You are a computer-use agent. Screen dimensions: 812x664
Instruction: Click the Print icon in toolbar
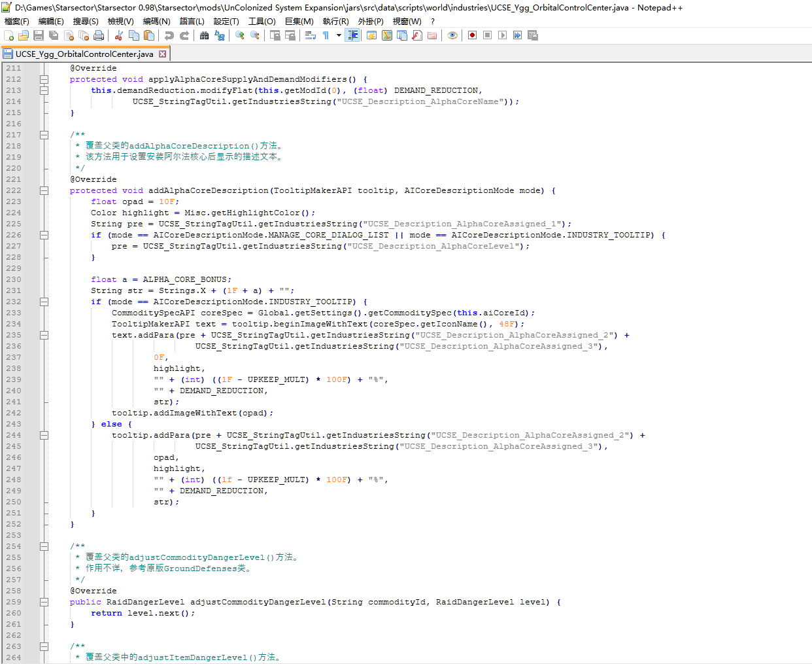pyautogui.click(x=99, y=35)
